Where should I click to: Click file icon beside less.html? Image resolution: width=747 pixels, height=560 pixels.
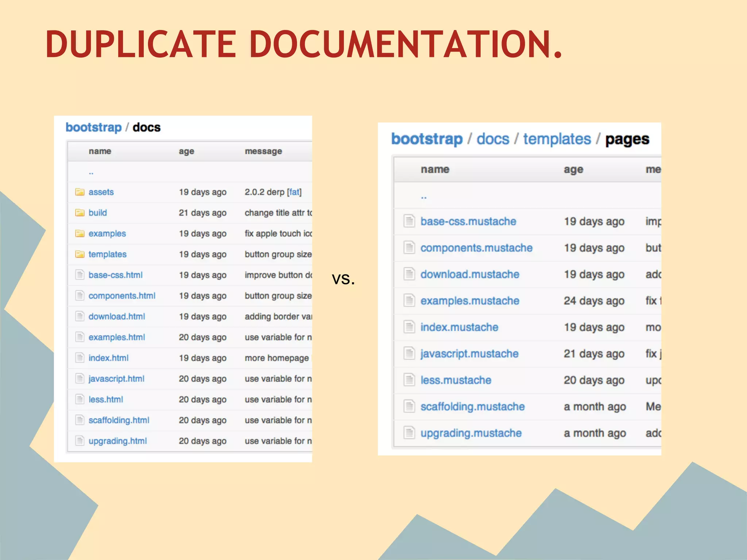click(x=80, y=399)
